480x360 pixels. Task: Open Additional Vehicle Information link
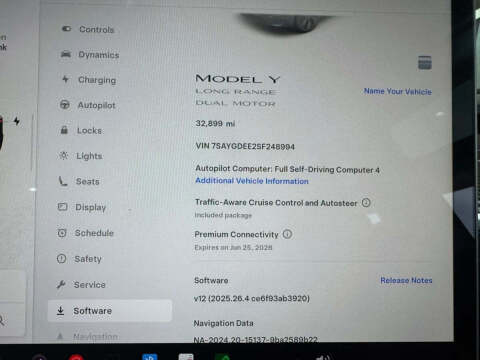click(252, 181)
